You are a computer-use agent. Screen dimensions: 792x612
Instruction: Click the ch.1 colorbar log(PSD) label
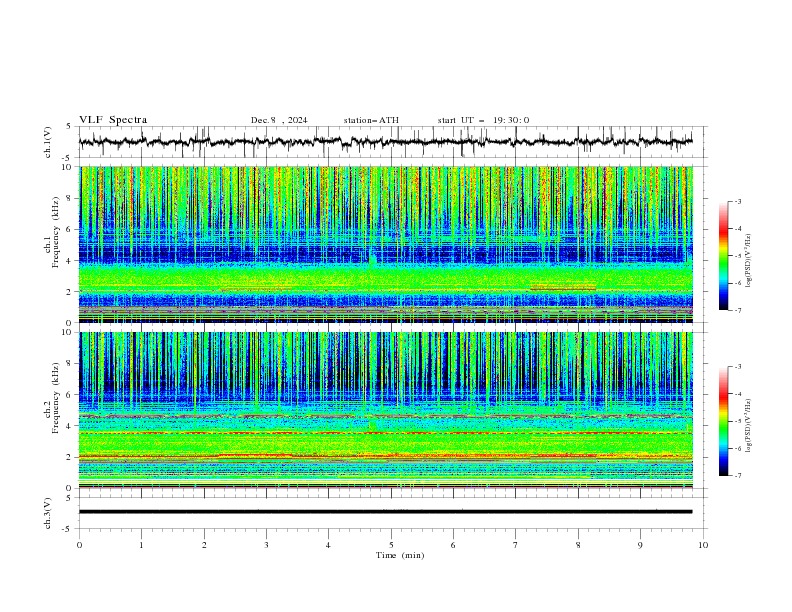749,261
